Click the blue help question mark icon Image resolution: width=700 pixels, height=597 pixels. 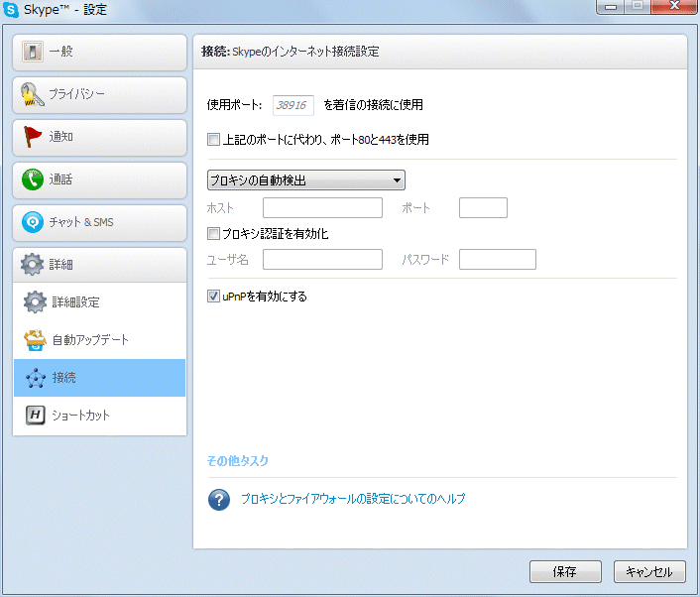tap(219, 500)
